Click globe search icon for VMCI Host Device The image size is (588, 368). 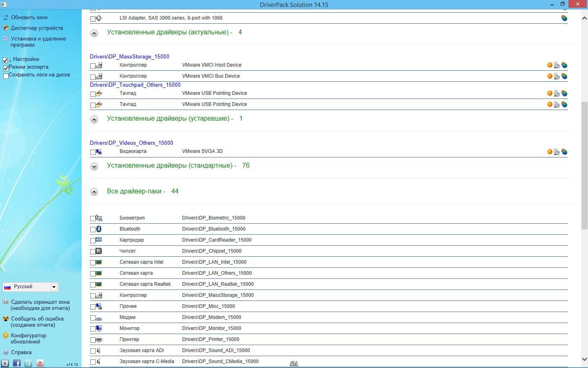tap(564, 65)
